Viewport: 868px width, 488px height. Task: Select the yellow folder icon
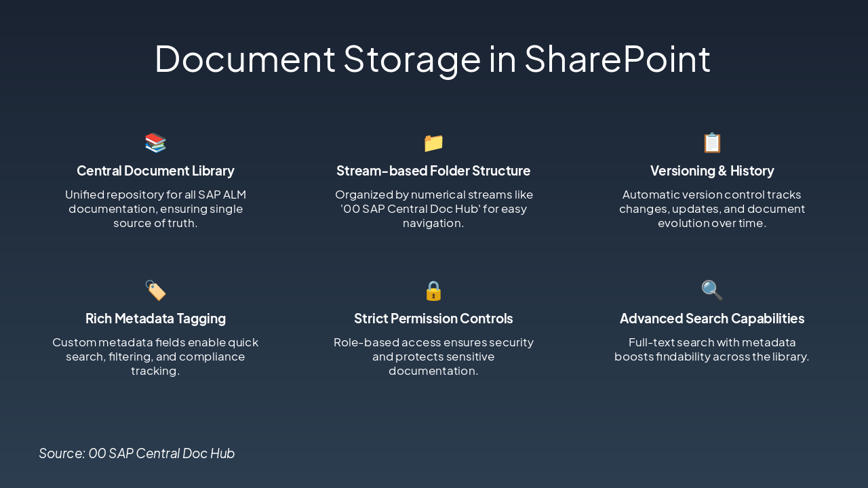click(433, 143)
